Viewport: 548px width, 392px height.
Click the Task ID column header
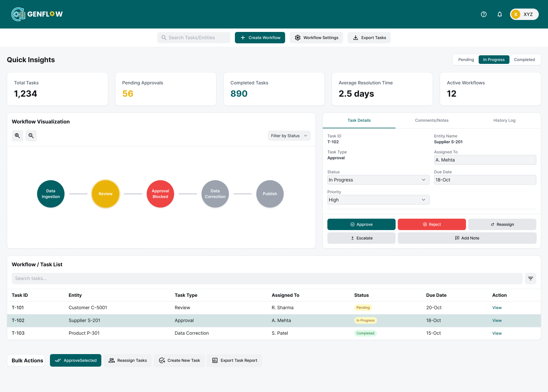tap(20, 295)
